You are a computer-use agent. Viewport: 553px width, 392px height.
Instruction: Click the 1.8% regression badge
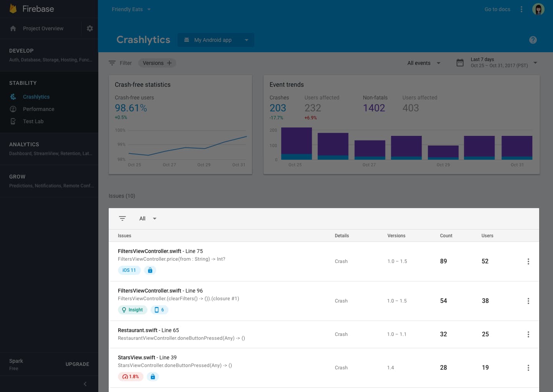(x=131, y=377)
